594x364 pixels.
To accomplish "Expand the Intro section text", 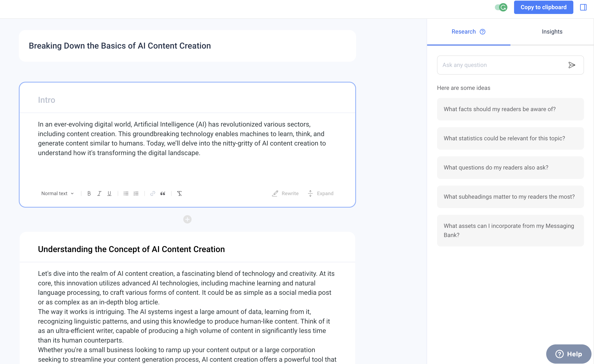I will [x=321, y=193].
